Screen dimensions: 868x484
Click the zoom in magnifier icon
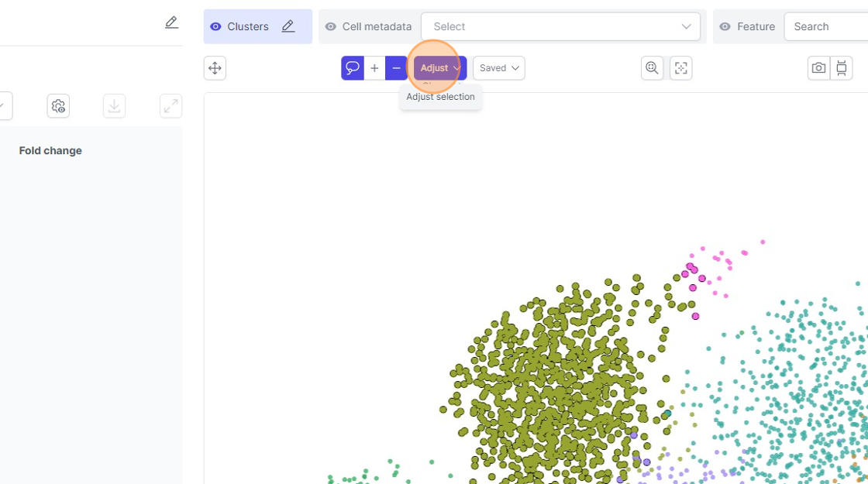[x=653, y=68]
